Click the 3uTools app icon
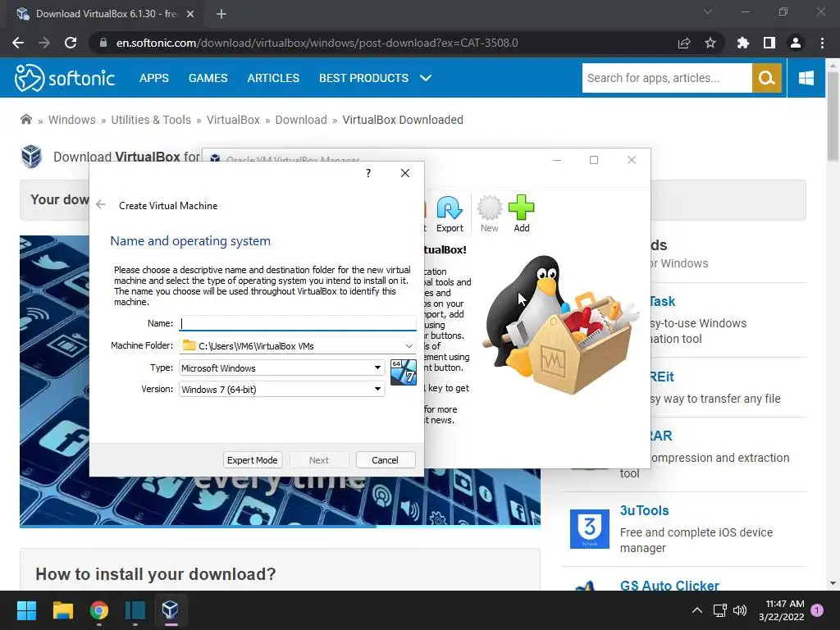 pyautogui.click(x=589, y=529)
